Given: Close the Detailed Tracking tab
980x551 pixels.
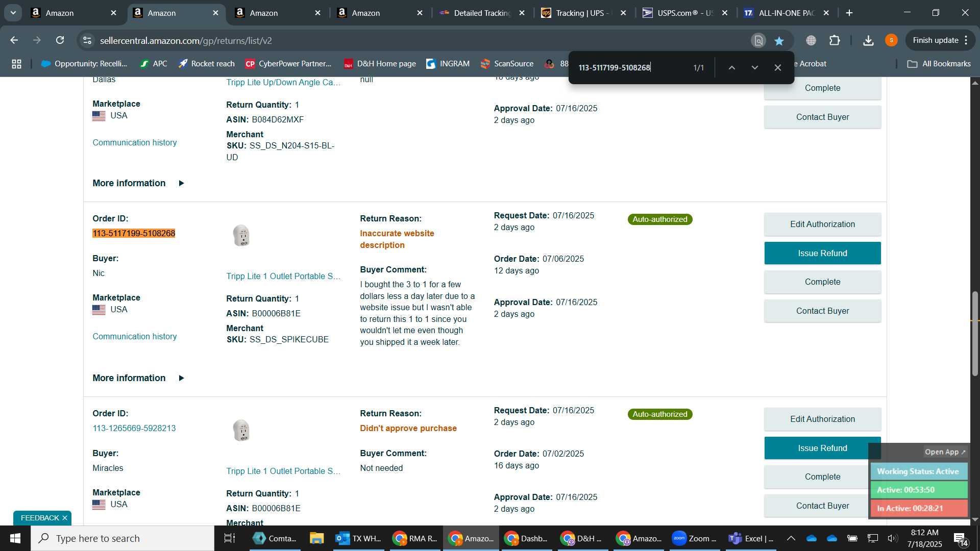Looking at the screenshot, I should [x=522, y=13].
